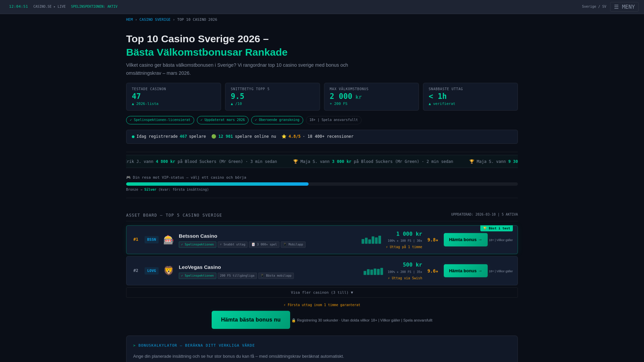
Task: Open CASINO SVERIGE breadcrumb link
Action: coord(155,20)
